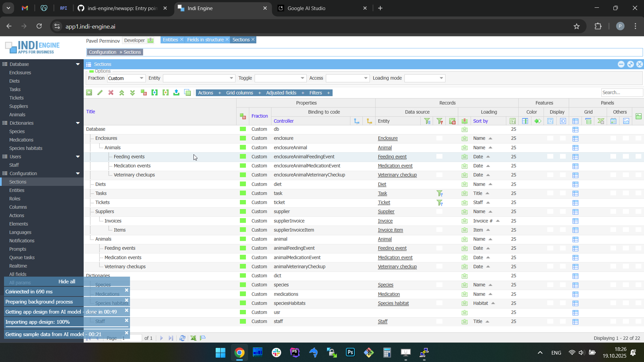Toggle the filter checkbox in Diets row
644x362 pixels.
pos(439,184)
